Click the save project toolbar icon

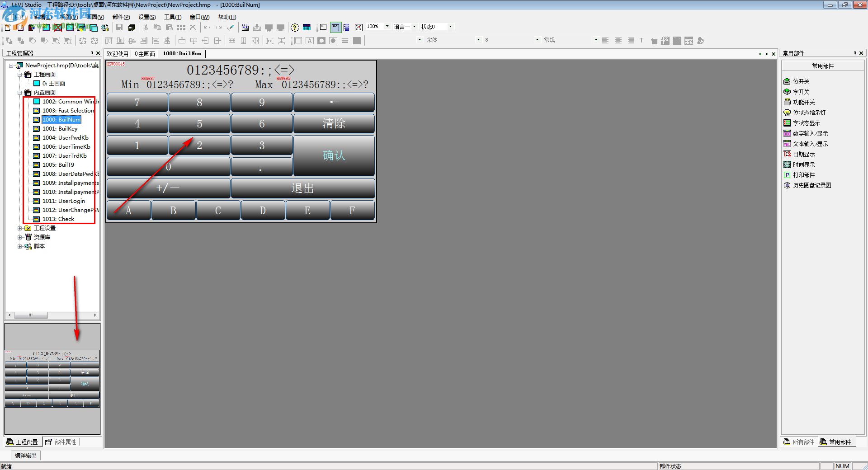coord(119,28)
